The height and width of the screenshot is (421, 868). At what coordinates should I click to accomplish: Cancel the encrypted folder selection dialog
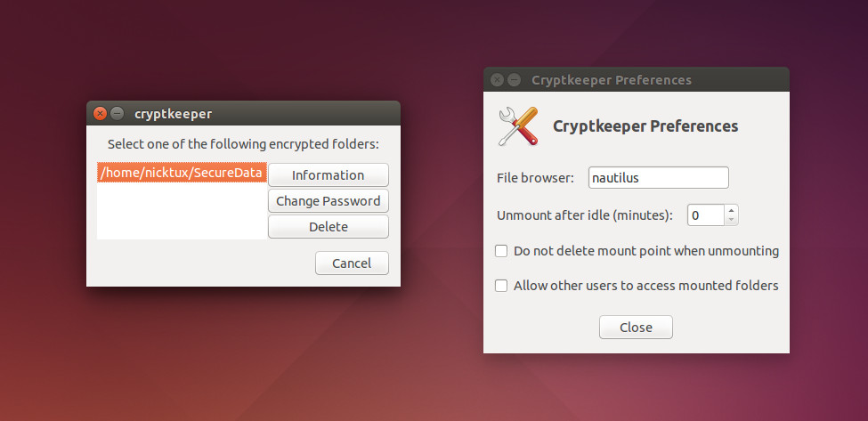point(352,263)
